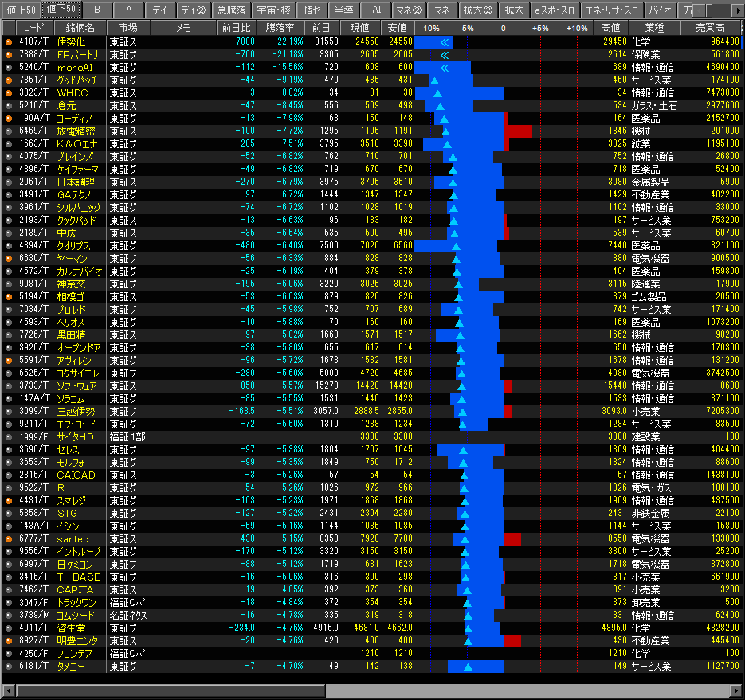
Task: Click the blue triangle marker in グッドパッチ row
Action: (434, 80)
